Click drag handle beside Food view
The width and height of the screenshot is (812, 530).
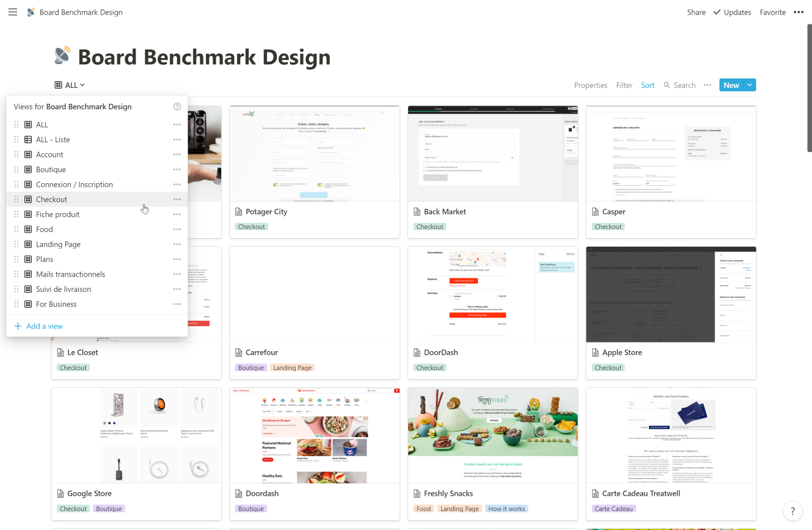(x=16, y=230)
